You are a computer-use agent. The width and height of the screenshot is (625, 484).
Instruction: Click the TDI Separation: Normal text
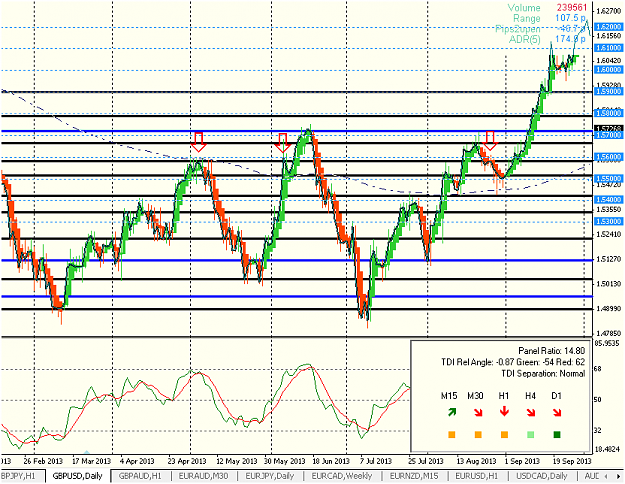click(x=543, y=374)
